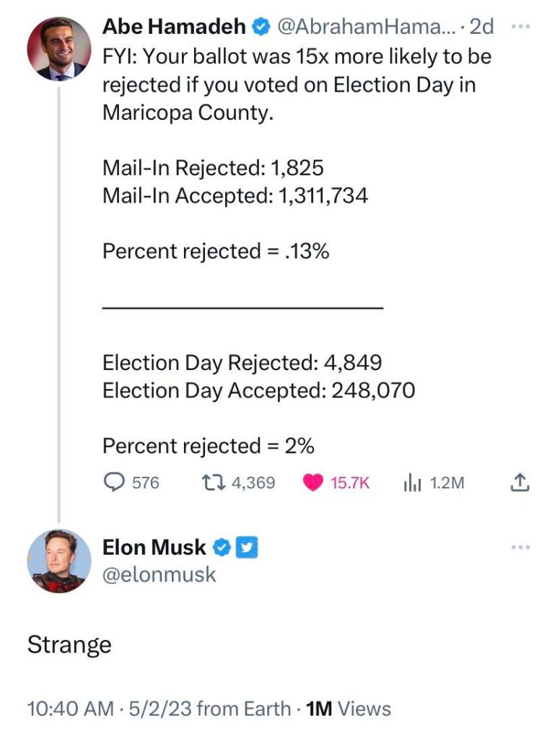Click the 1M Views count
Viewport: 560px width, 738px height.
(x=349, y=708)
